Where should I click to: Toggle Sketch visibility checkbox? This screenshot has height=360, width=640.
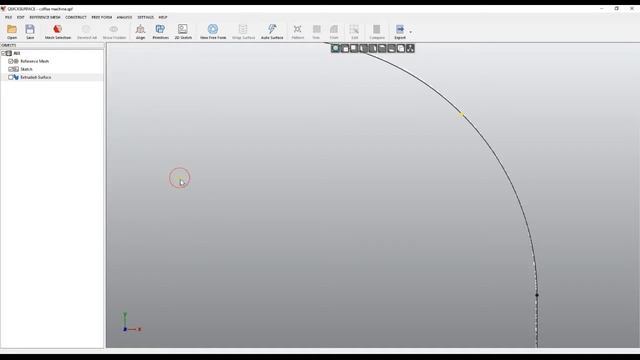pyautogui.click(x=11, y=69)
